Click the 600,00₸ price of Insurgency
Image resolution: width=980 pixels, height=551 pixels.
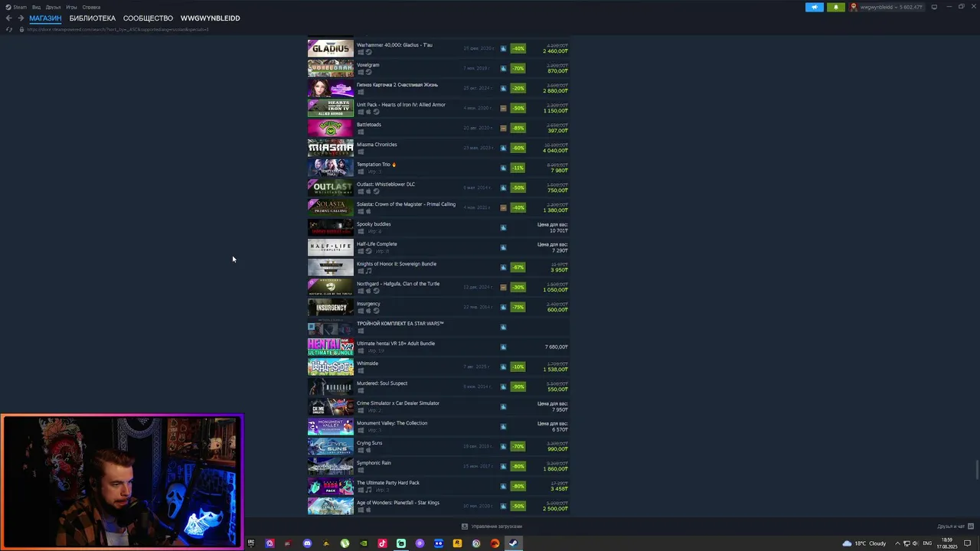point(557,310)
